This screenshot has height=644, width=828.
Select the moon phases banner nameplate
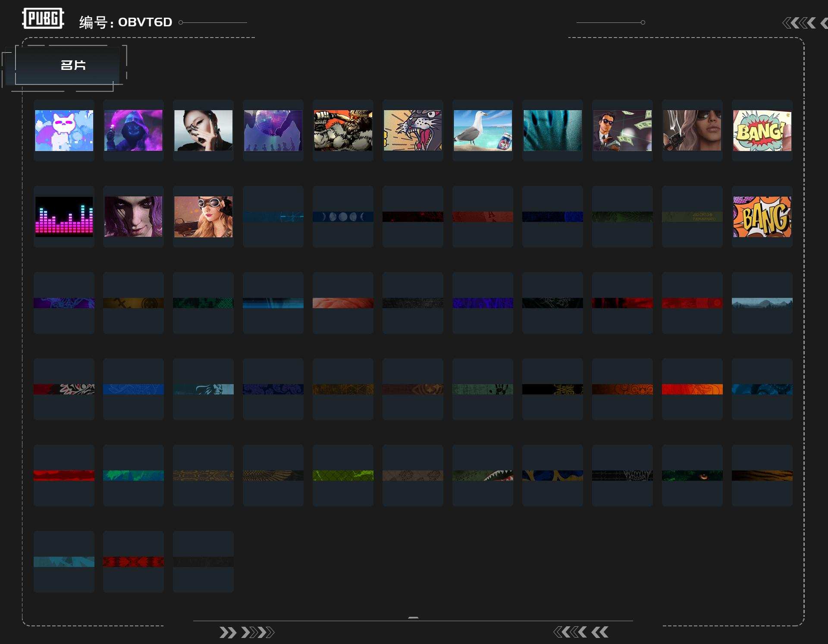pyautogui.click(x=343, y=217)
